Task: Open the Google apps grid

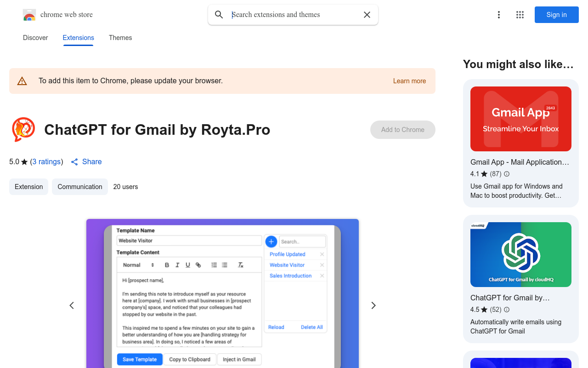Action: coord(520,15)
